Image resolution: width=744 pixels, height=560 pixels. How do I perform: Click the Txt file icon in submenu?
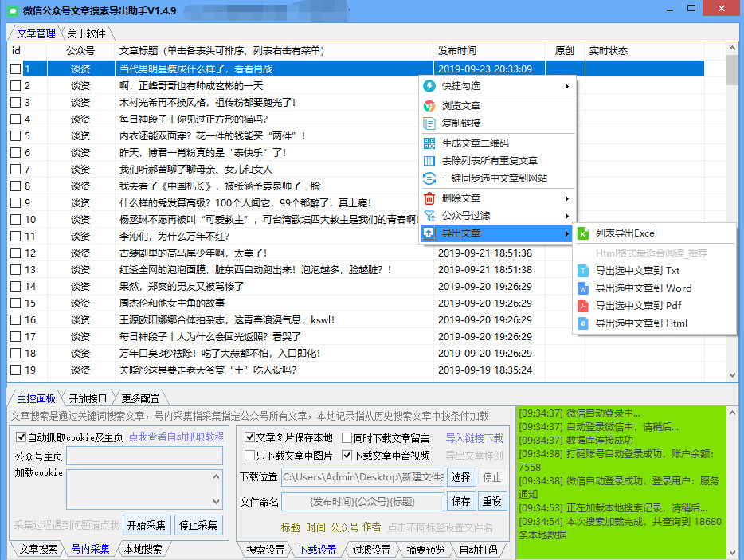(582, 271)
